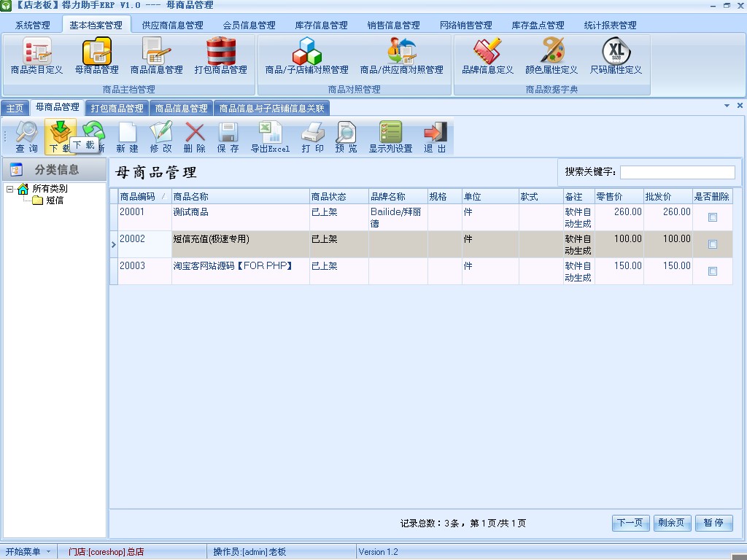
Task: Open the 系统管理 menu tab
Action: coord(32,26)
